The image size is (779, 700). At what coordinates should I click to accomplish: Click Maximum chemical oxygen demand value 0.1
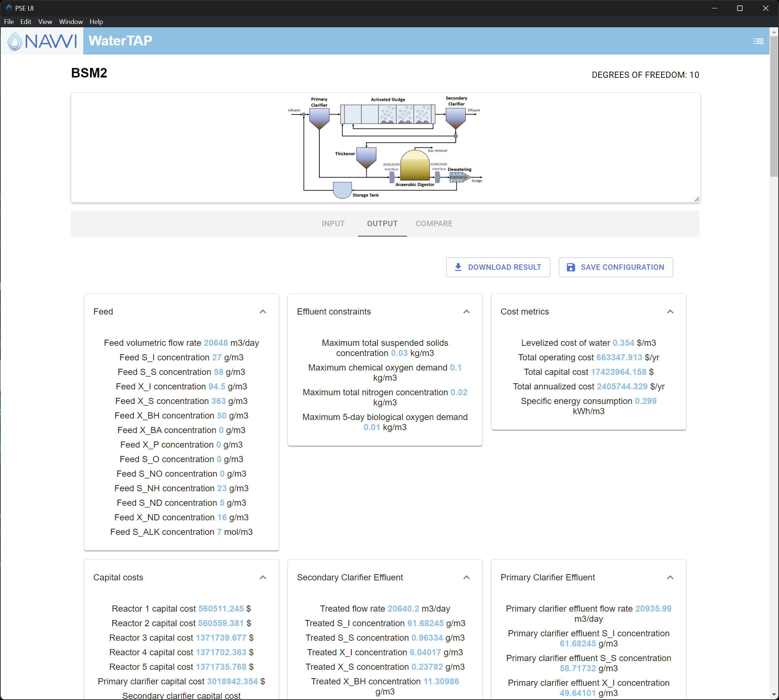click(x=455, y=368)
